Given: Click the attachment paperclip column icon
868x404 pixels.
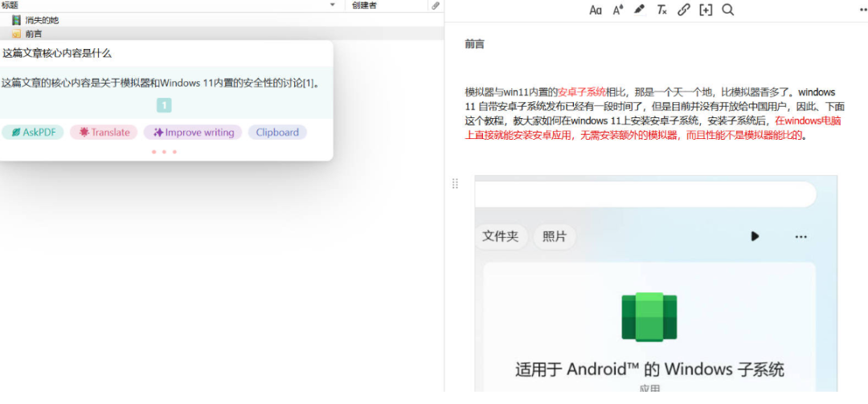Looking at the screenshot, I should tap(436, 6).
